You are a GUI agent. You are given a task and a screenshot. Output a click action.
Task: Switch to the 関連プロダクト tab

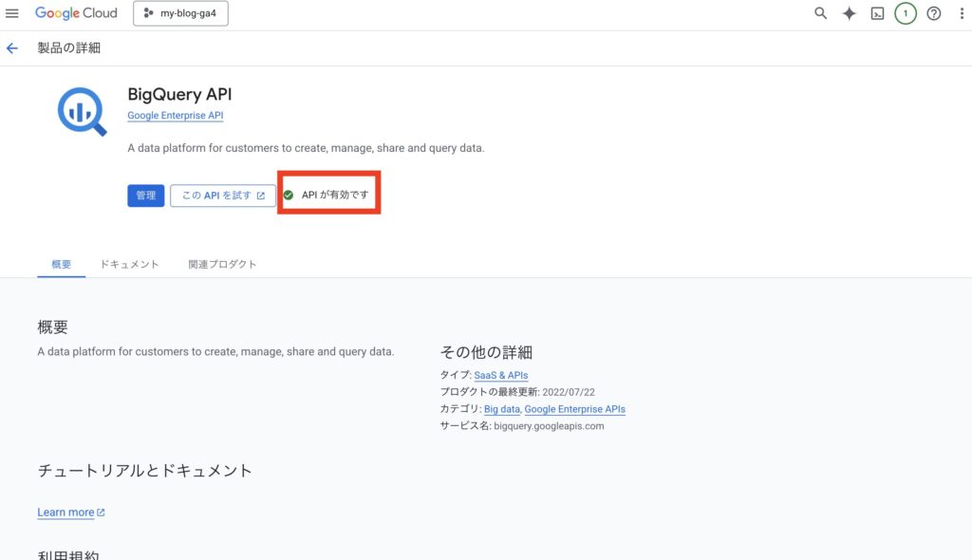222,264
